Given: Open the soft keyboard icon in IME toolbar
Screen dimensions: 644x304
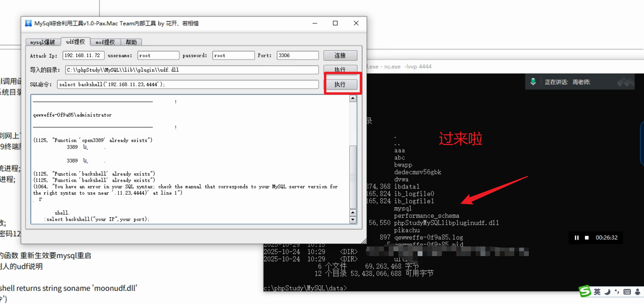Looking at the screenshot, I should [627, 292].
